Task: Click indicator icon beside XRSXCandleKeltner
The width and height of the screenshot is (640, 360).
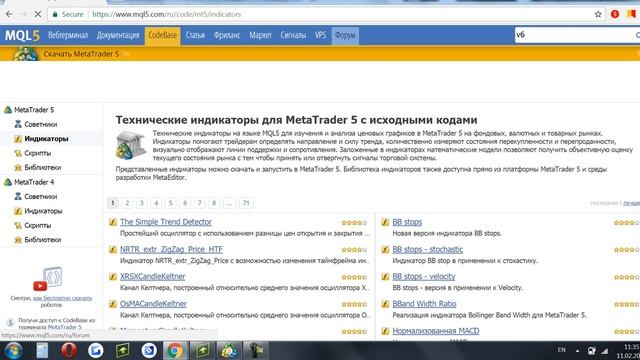Action: tap(113, 276)
